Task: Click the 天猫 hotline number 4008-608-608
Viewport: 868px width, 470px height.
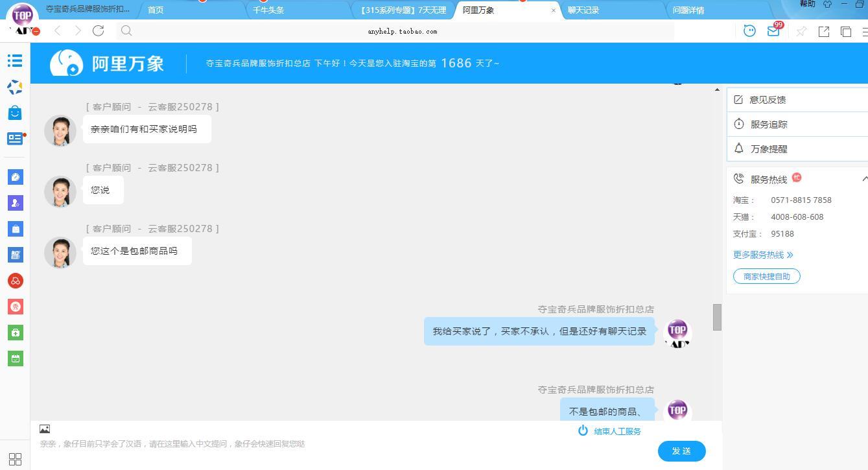Action: [797, 217]
